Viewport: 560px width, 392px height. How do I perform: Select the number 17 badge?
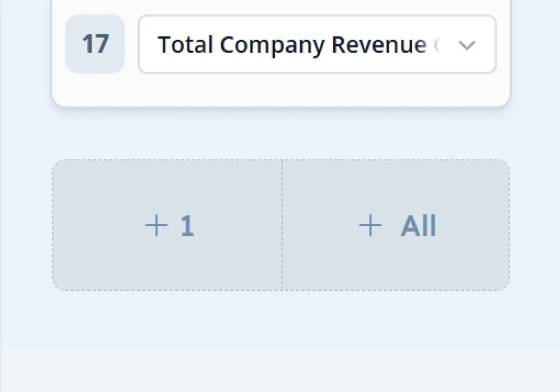click(x=95, y=44)
